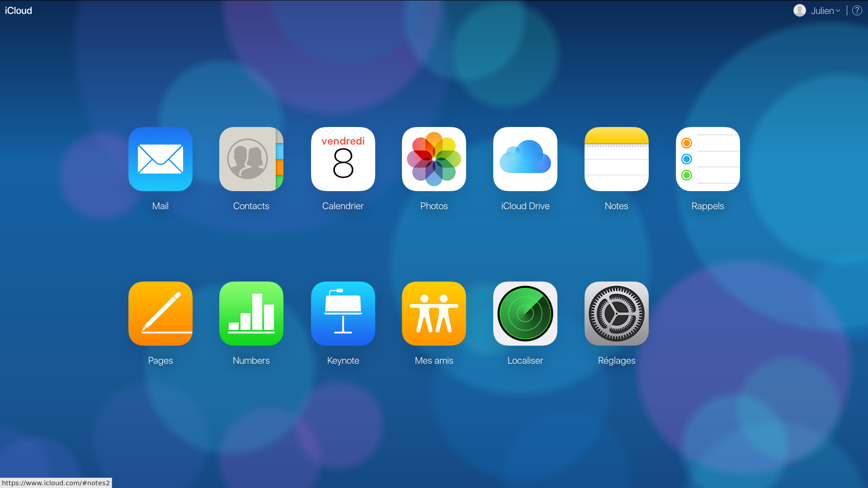Open the Mail app icon
Viewport: 868px width, 488px height.
[160, 159]
